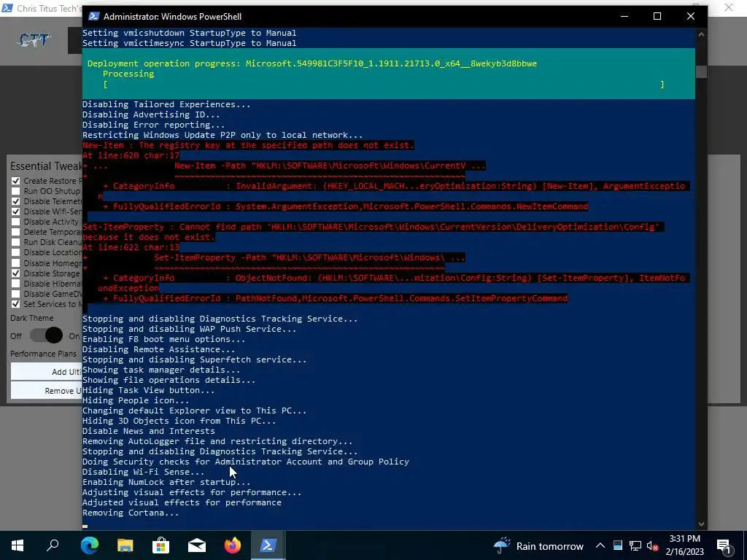Open the Windows Start menu
Image resolution: width=747 pixels, height=560 pixels.
(x=18, y=545)
